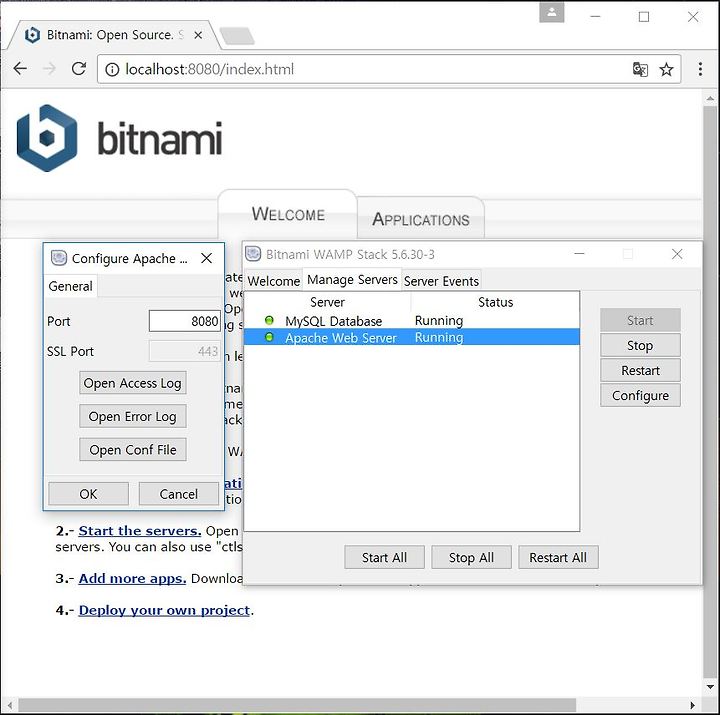Stop the selected server
The height and width of the screenshot is (715, 720).
pyautogui.click(x=640, y=345)
